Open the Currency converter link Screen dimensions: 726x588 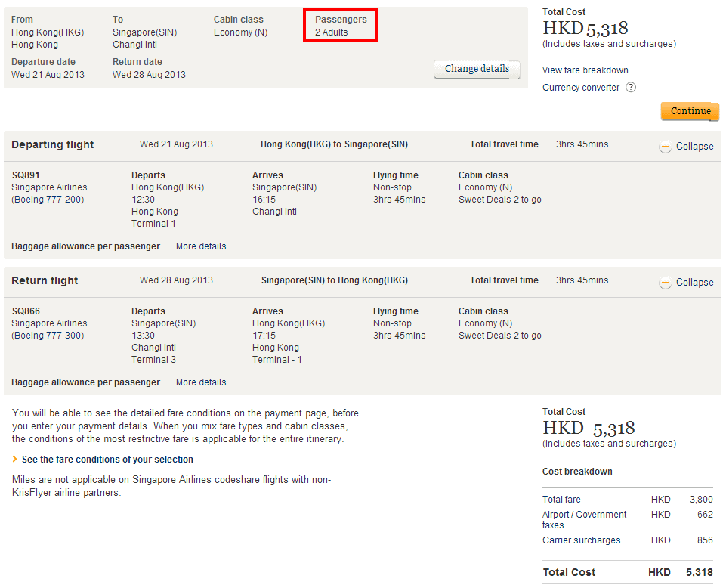(x=580, y=88)
